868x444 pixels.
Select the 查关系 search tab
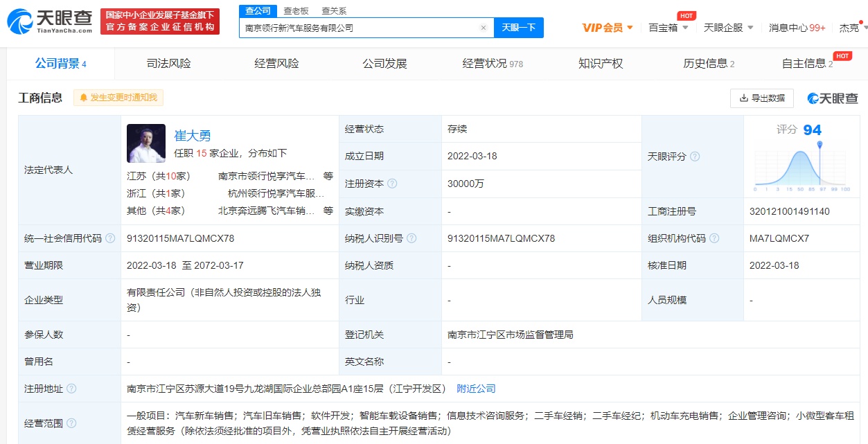tap(334, 11)
